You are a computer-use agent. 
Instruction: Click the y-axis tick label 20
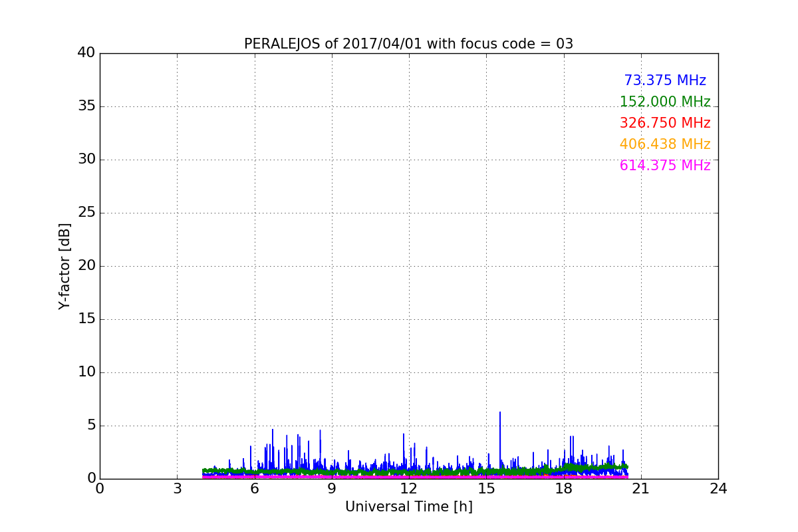coord(86,266)
